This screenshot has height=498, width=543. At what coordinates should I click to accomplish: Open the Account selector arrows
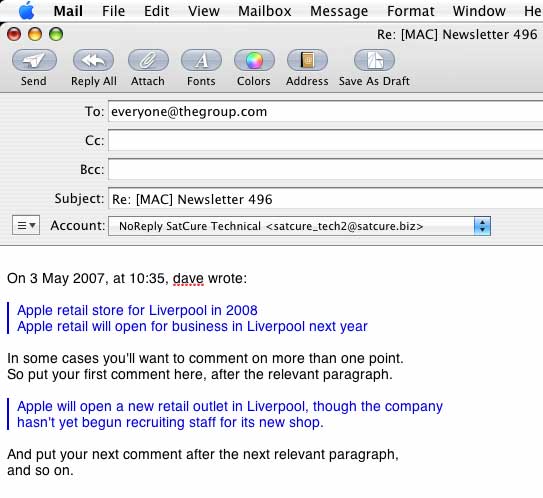click(482, 226)
